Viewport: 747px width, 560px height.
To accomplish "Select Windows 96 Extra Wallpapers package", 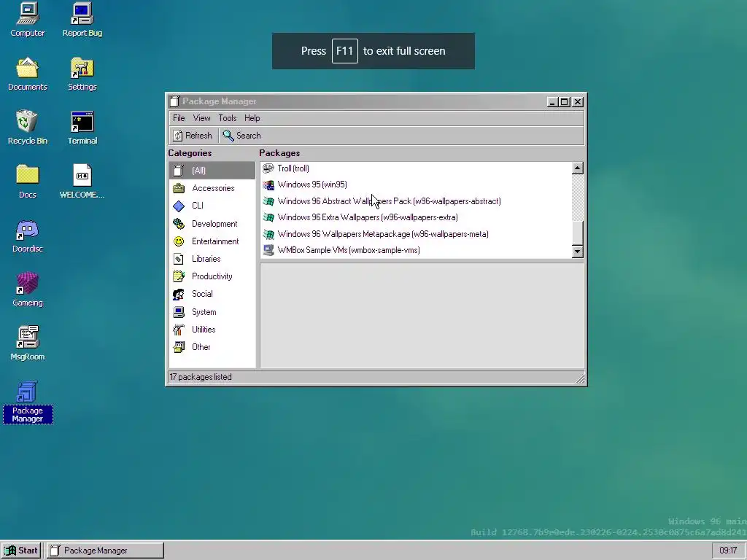I will [x=368, y=217].
